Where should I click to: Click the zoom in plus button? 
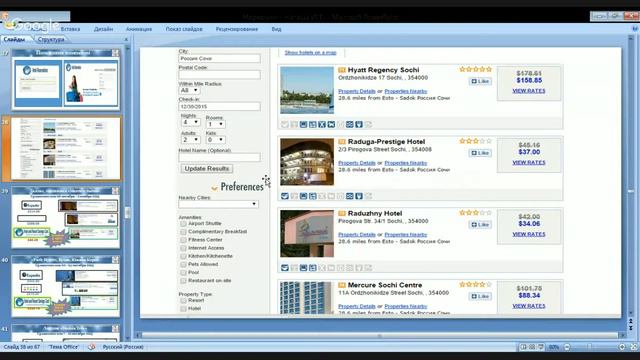point(622,347)
